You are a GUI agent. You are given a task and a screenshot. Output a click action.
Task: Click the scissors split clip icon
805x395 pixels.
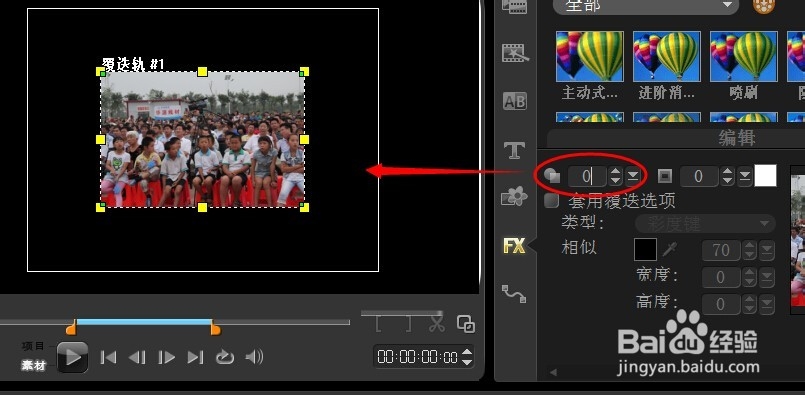tap(437, 324)
